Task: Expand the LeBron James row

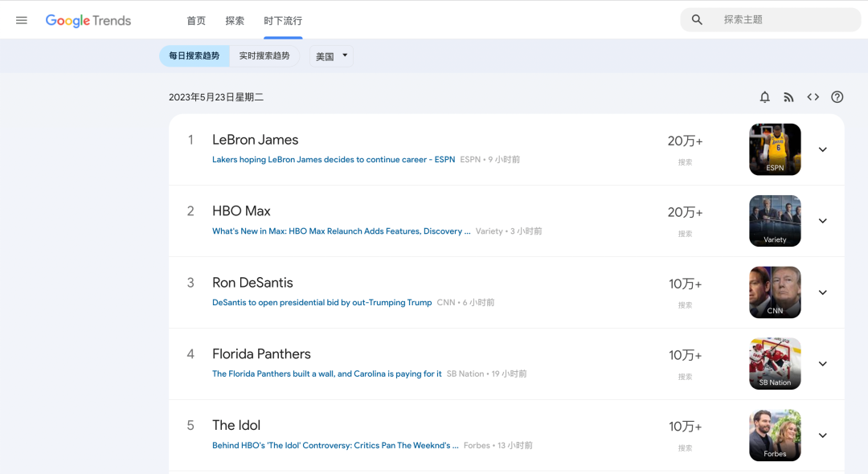Action: [823, 149]
